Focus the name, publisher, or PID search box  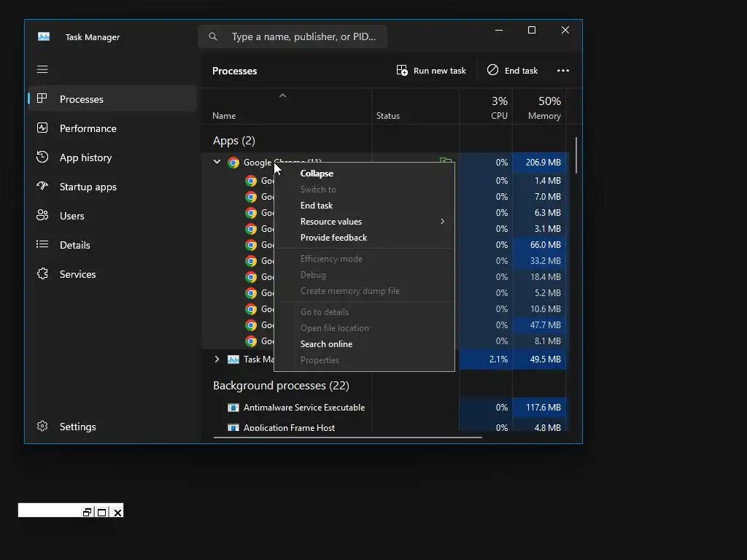[292, 36]
